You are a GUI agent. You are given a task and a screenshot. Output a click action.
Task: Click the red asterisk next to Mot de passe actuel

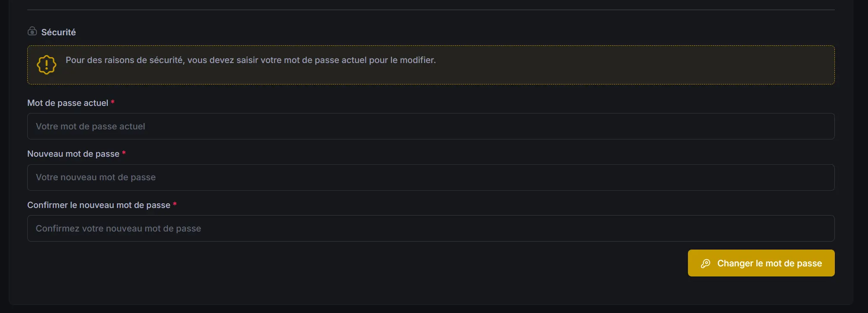click(x=112, y=102)
